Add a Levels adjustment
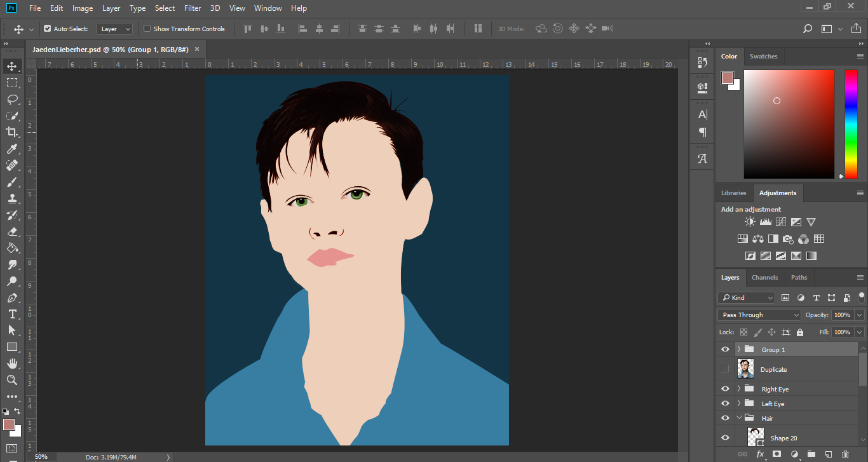The image size is (868, 462). point(765,222)
